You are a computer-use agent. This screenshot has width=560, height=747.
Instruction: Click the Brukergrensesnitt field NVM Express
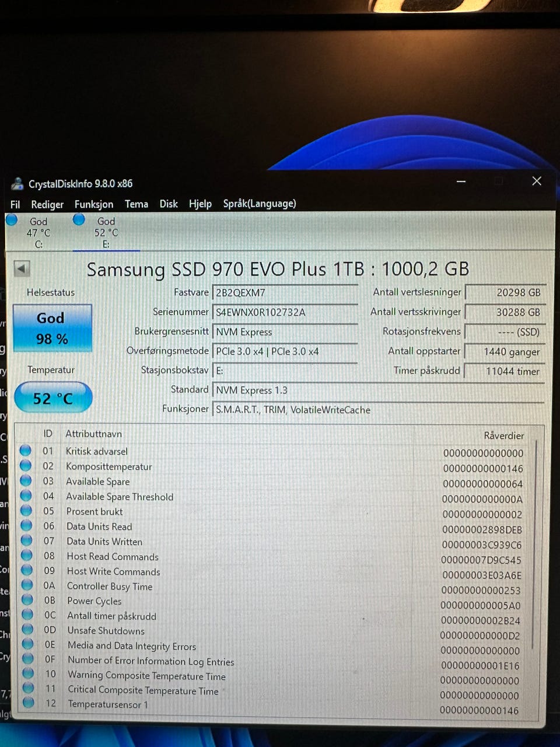click(285, 332)
